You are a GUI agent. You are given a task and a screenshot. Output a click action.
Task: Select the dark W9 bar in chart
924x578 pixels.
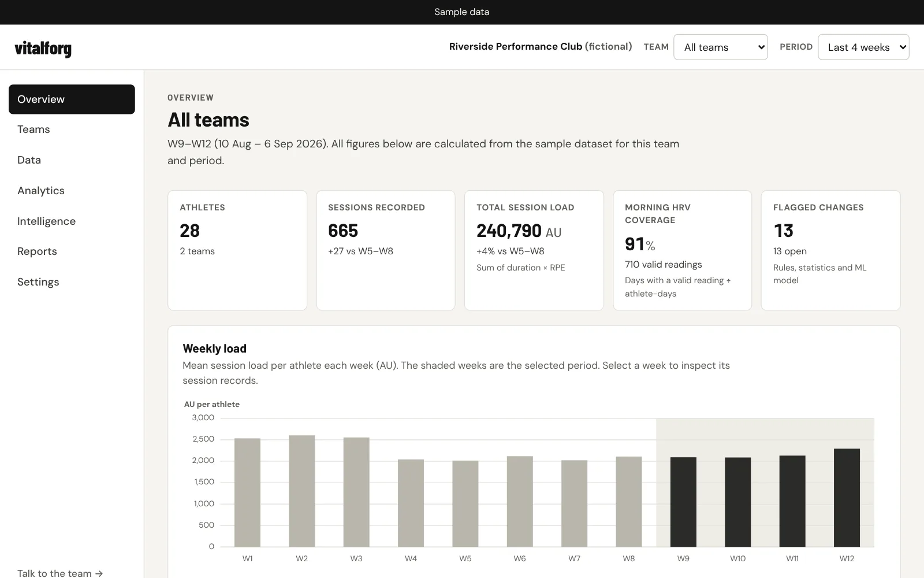click(683, 502)
